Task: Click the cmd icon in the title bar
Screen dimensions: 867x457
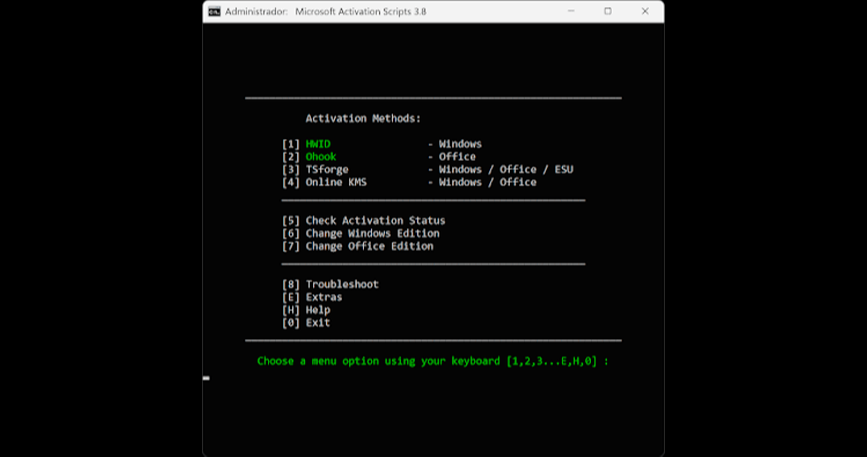Action: 215,11
